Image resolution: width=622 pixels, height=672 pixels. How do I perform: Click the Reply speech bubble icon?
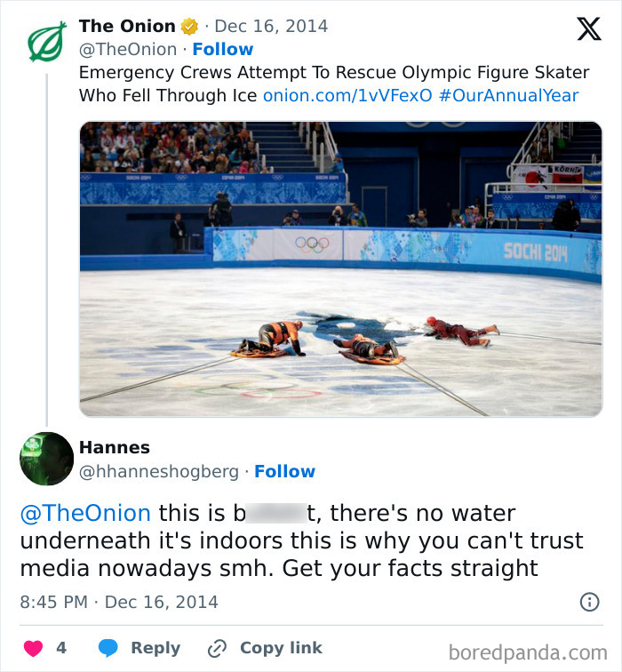108,648
